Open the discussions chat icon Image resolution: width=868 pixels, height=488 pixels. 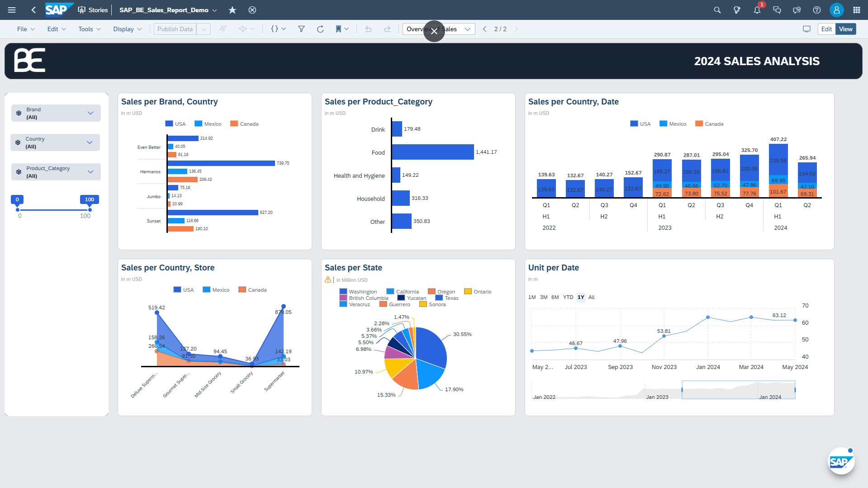777,10
